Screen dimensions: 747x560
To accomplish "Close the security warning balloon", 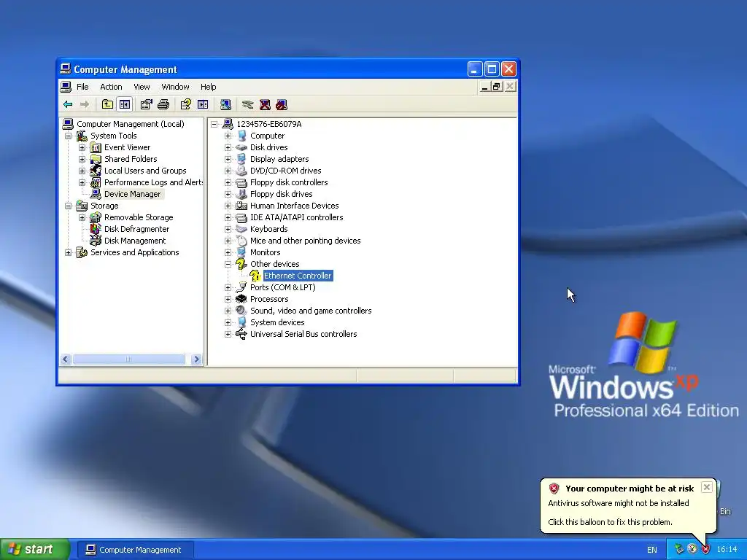I will (x=706, y=487).
